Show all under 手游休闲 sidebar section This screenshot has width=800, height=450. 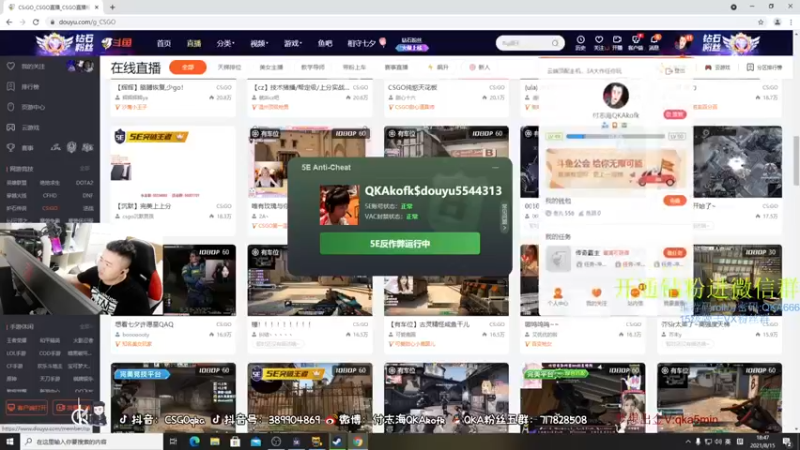click(85, 327)
